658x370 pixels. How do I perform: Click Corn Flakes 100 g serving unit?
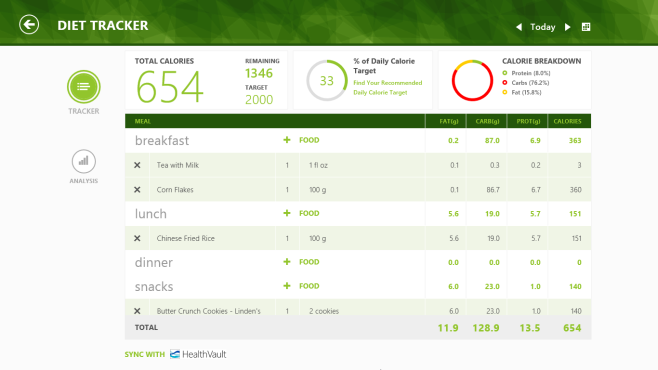[317, 190]
